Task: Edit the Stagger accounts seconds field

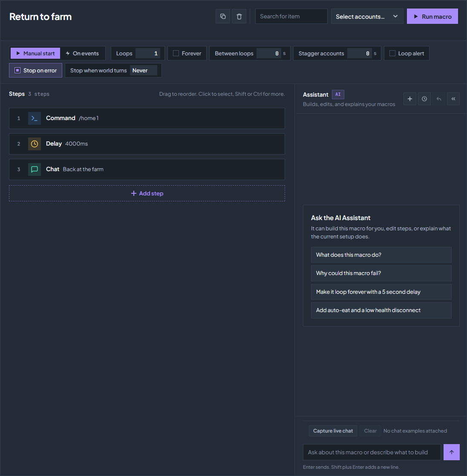Action: (x=360, y=53)
